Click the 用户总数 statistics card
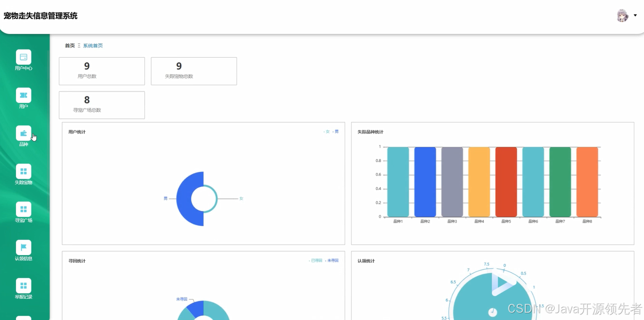The image size is (644, 320). (x=102, y=71)
